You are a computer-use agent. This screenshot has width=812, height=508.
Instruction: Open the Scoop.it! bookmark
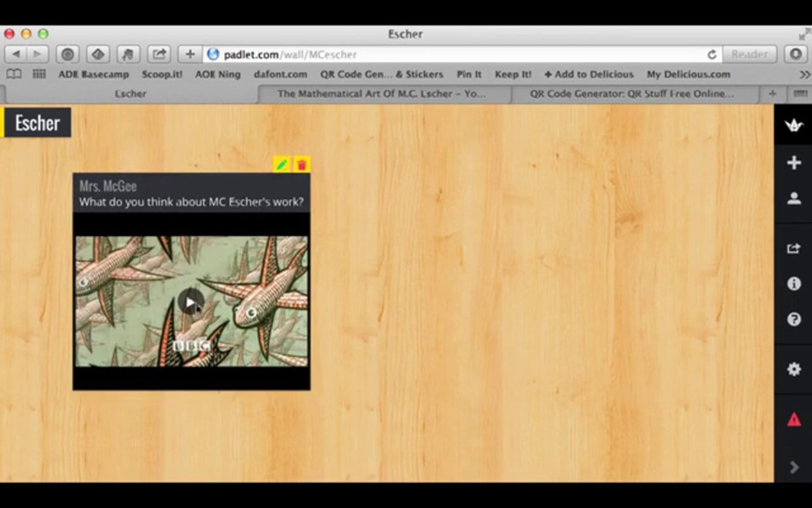tap(162, 75)
